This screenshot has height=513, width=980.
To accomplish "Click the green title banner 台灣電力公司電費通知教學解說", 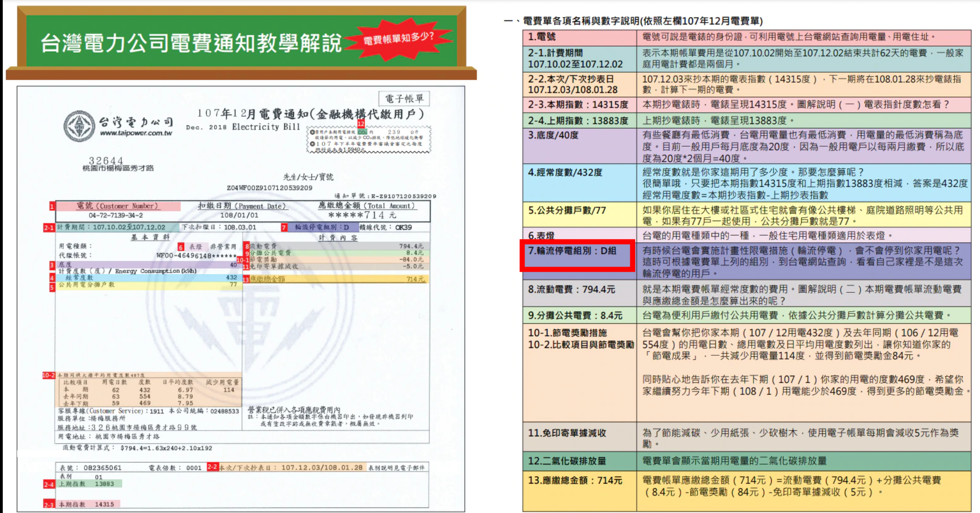I will pyautogui.click(x=191, y=43).
